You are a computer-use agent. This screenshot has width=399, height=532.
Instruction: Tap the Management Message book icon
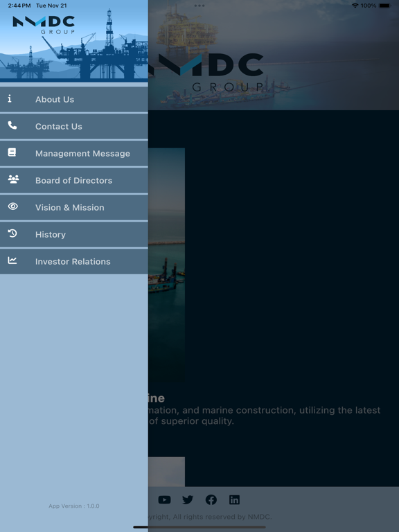12,152
